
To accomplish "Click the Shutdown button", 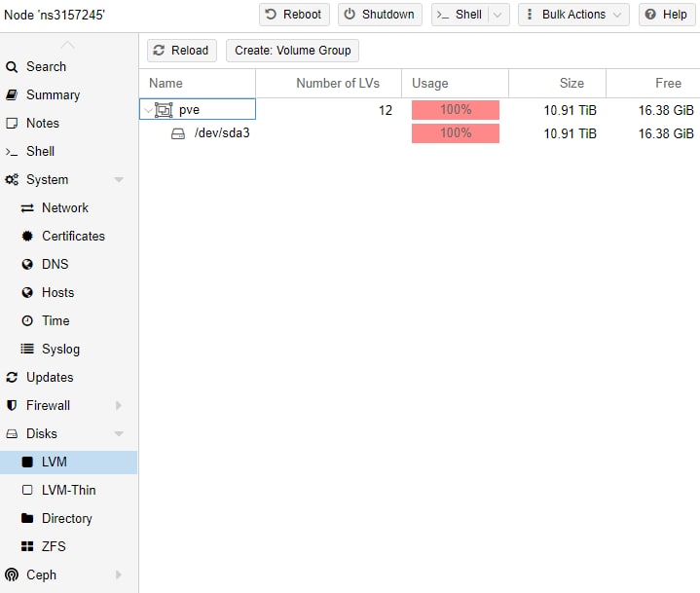I will click(380, 15).
